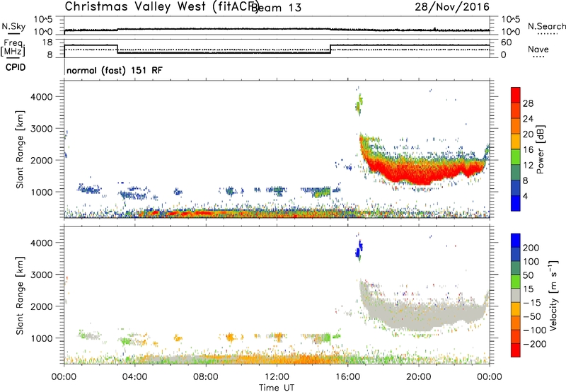Click the '20:00' time tick label

tap(419, 377)
